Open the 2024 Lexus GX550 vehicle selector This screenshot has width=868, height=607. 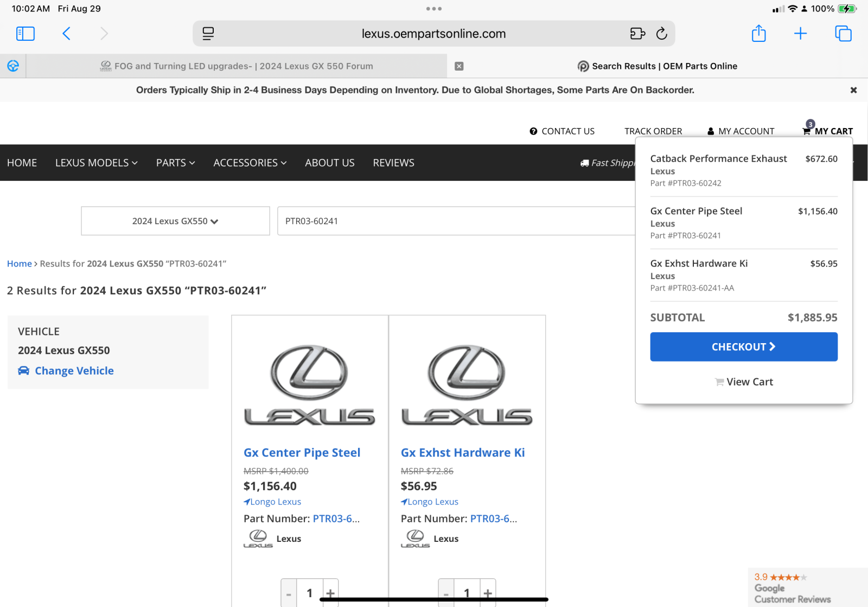[175, 221]
